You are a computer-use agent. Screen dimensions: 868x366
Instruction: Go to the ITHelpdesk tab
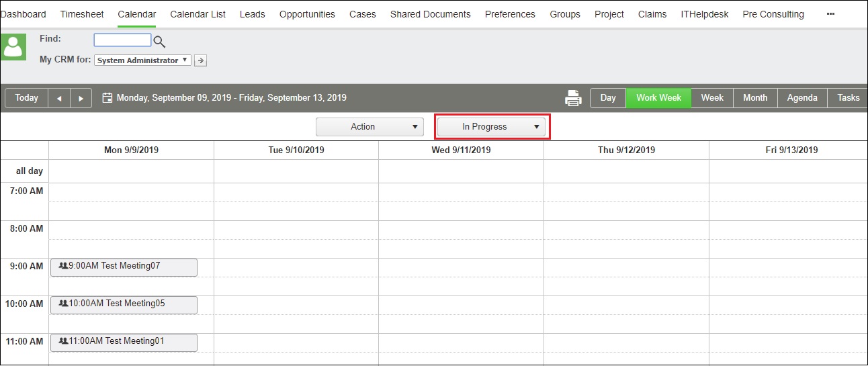[x=705, y=14]
